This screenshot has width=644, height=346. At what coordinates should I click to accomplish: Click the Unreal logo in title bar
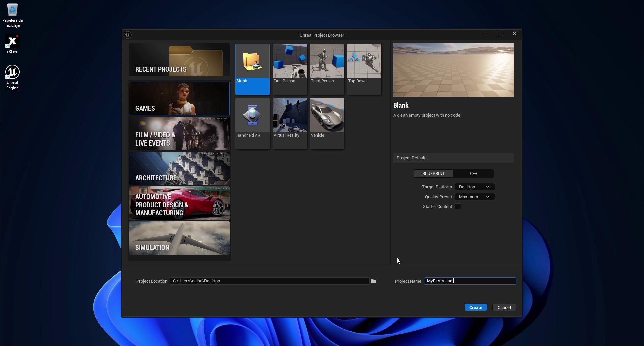pos(128,35)
